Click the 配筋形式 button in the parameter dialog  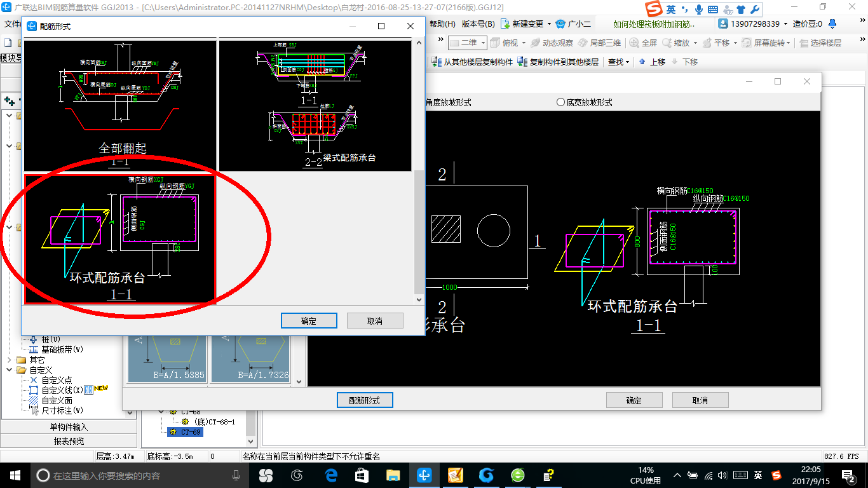point(365,400)
